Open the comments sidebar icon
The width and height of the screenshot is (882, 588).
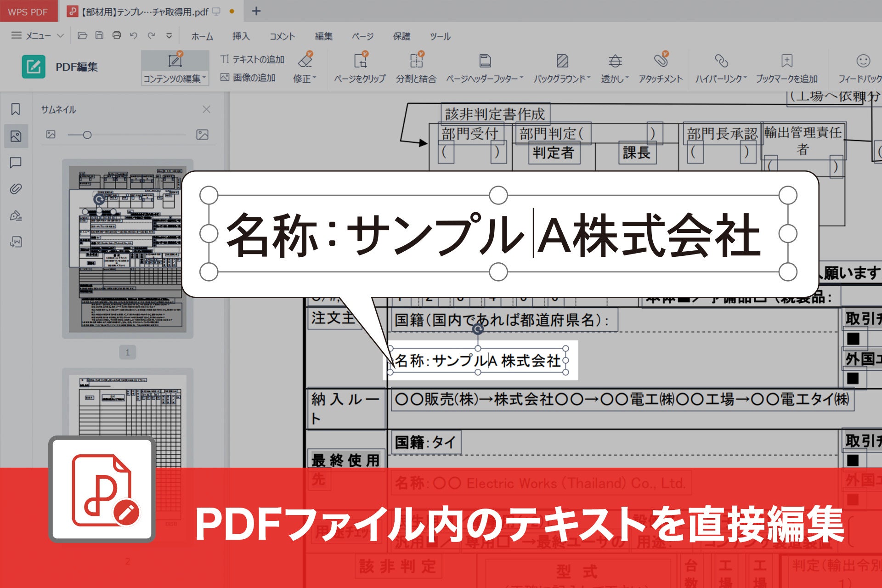[16, 163]
